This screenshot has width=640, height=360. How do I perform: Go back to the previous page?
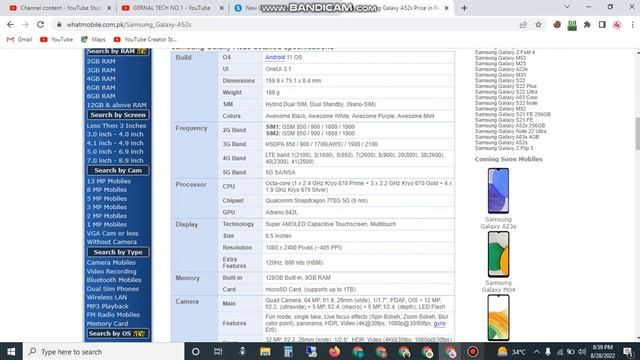tap(10, 24)
